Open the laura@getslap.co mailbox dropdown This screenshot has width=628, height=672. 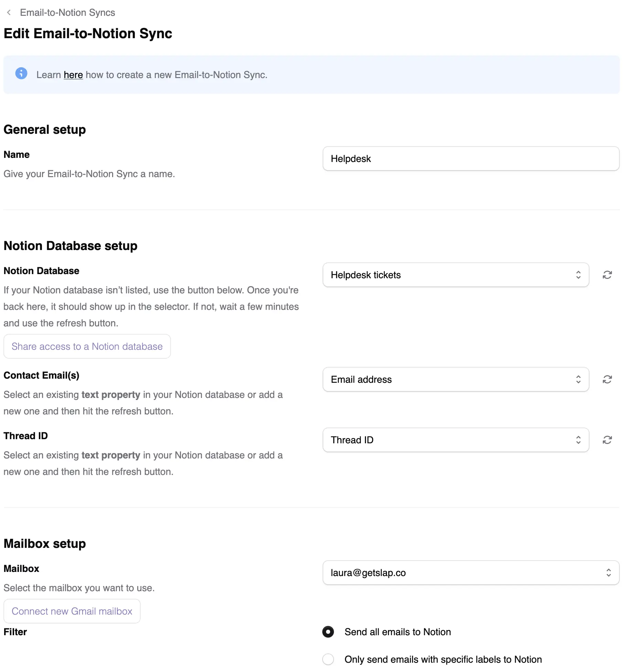point(470,573)
